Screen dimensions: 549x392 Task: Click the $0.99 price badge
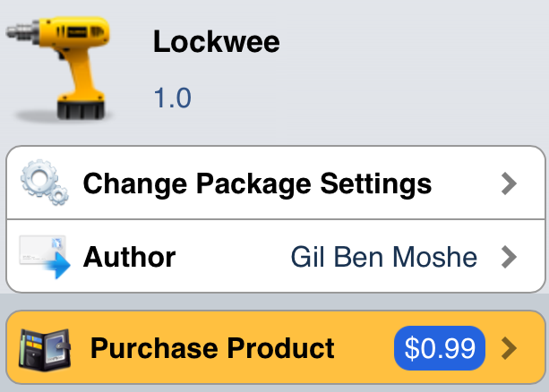(439, 347)
